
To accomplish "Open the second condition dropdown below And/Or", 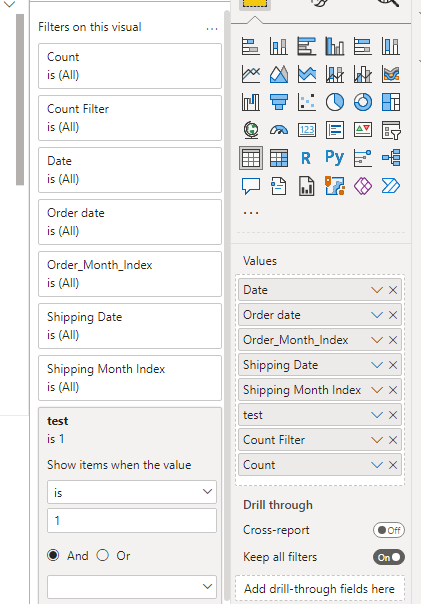I will [132, 587].
